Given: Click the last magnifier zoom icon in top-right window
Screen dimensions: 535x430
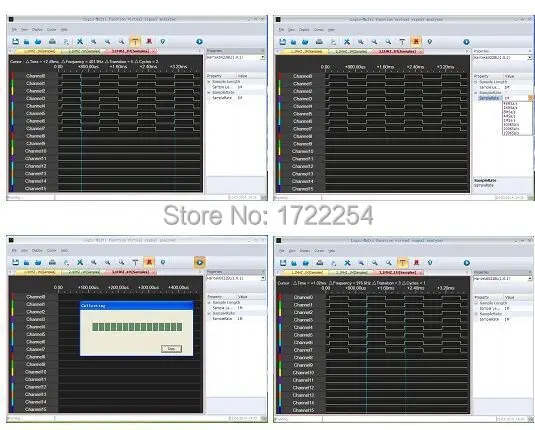Looking at the screenshot, I should coord(388,42).
